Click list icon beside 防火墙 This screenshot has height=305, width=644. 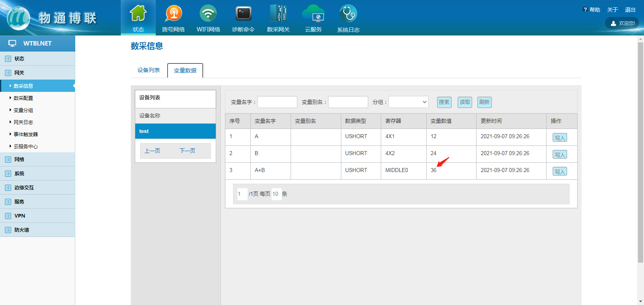[8, 230]
